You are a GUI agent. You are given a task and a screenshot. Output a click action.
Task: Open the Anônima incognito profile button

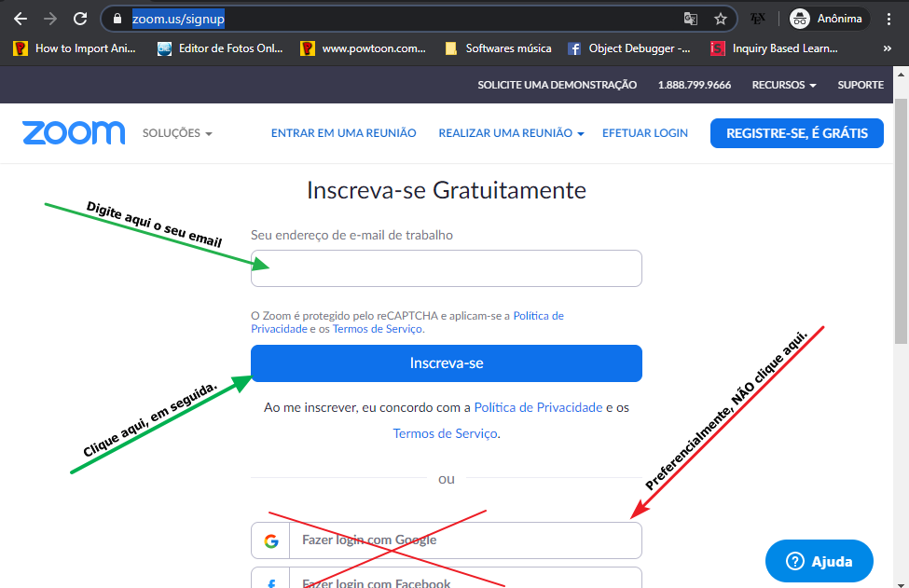pos(828,20)
